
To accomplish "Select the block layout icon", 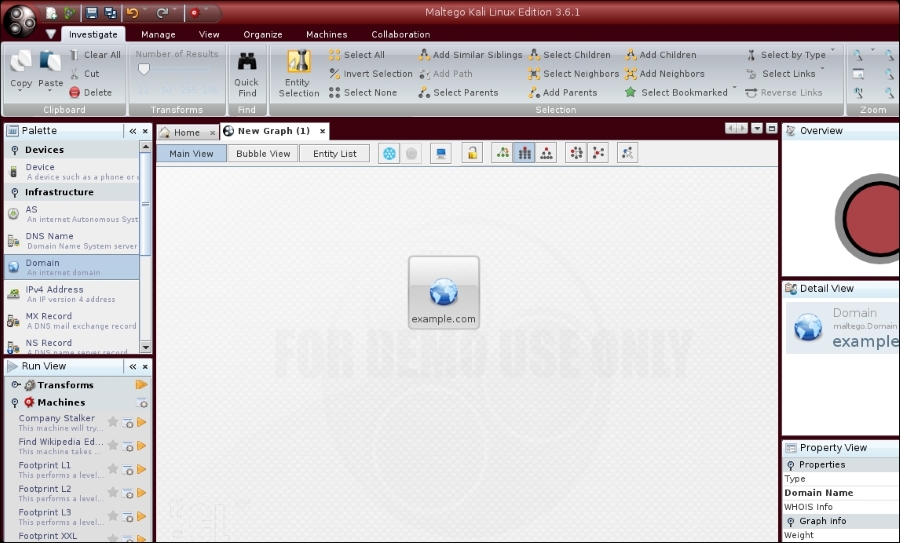I will (x=503, y=153).
